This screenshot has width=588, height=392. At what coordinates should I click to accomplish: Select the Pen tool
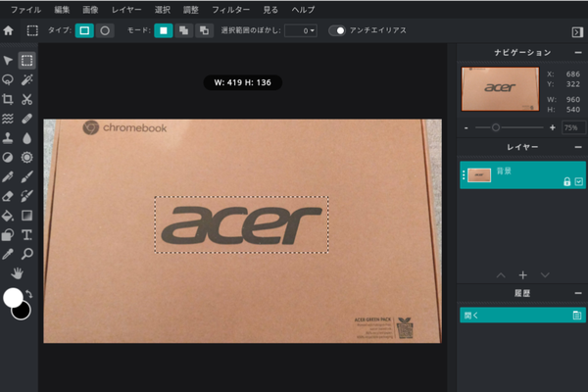pos(8,176)
